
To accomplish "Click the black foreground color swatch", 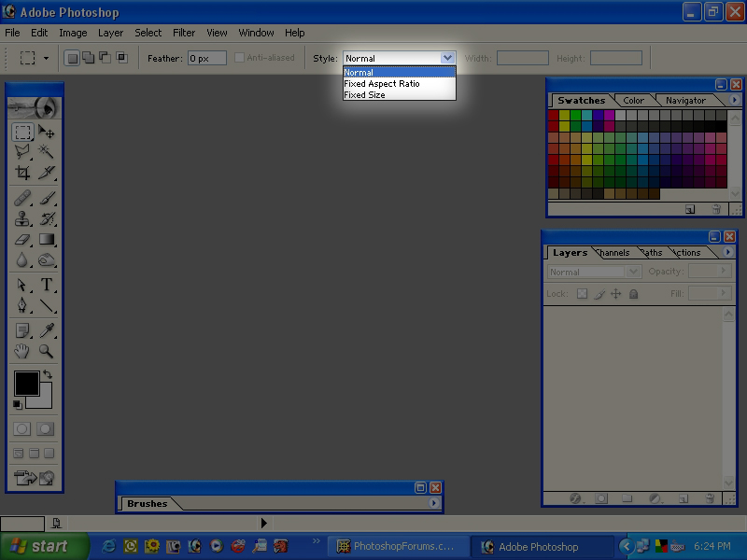I will click(26, 384).
